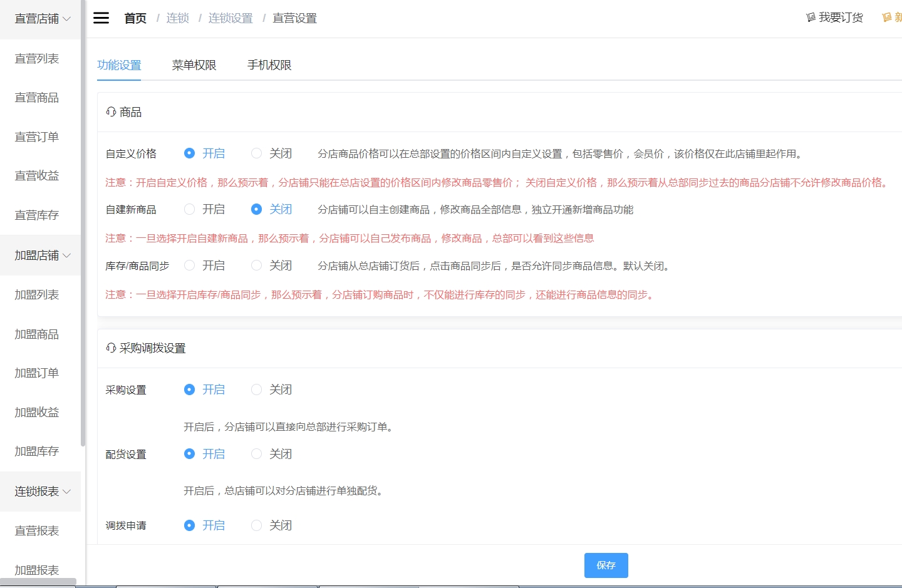Click the 保存 button

(x=606, y=565)
